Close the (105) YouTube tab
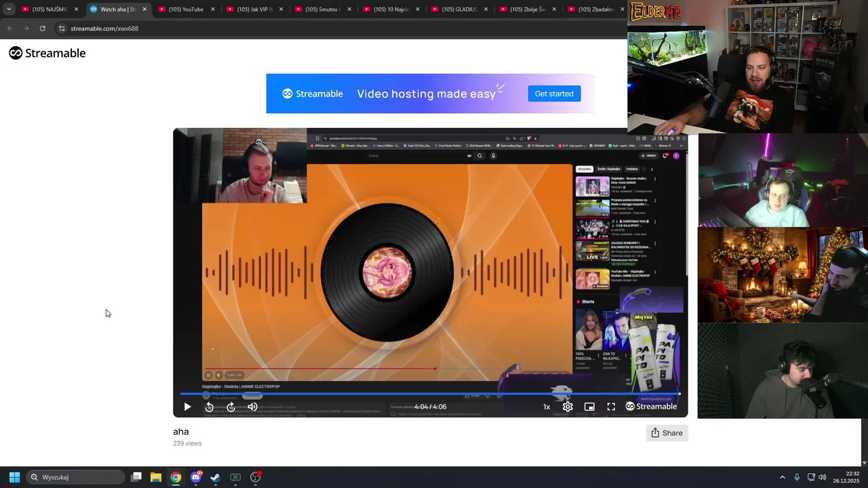The width and height of the screenshot is (868, 488). (213, 9)
